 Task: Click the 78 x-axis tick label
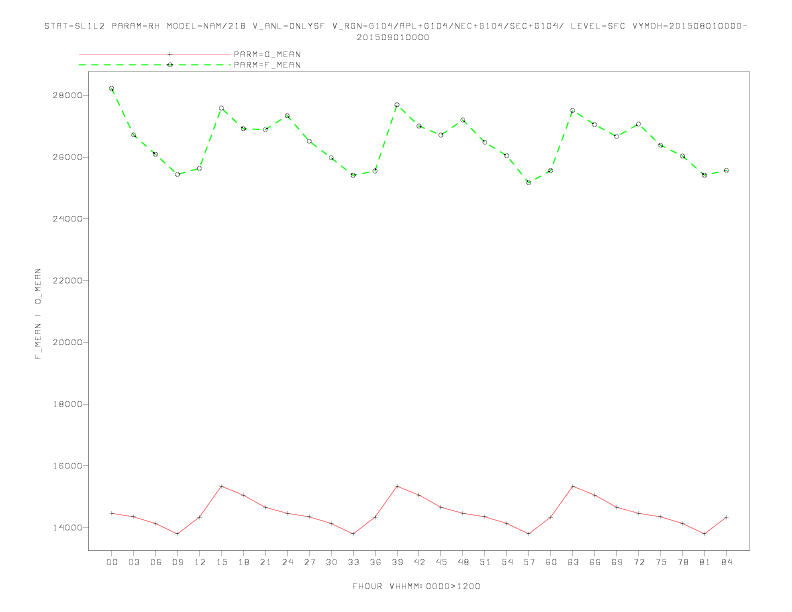click(682, 562)
